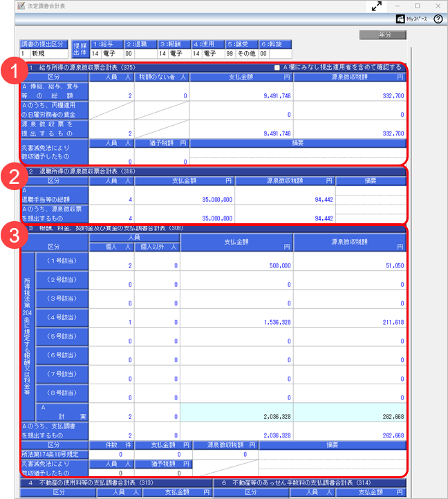Click 源泉徴収税額 cell in 6号該当 row
448x499 pixels.
pyautogui.click(x=350, y=355)
